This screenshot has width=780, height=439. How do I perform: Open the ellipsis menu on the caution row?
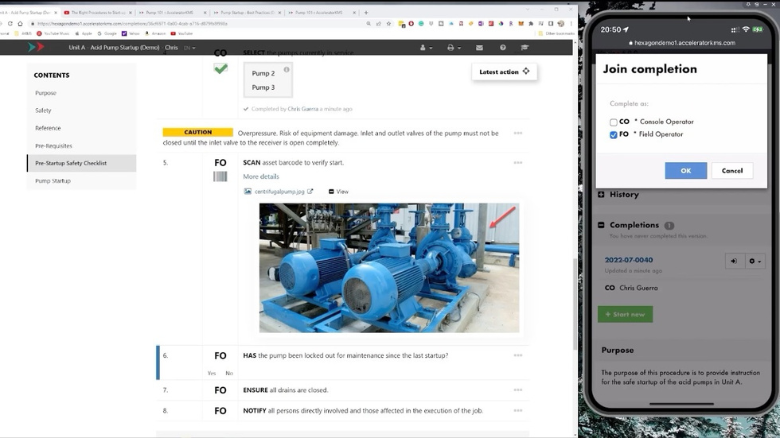coord(518,133)
